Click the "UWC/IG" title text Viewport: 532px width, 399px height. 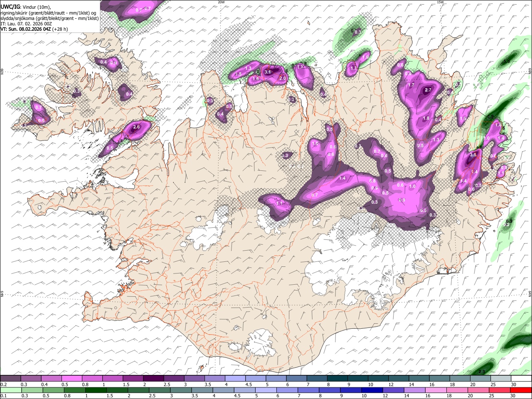pos(10,6)
